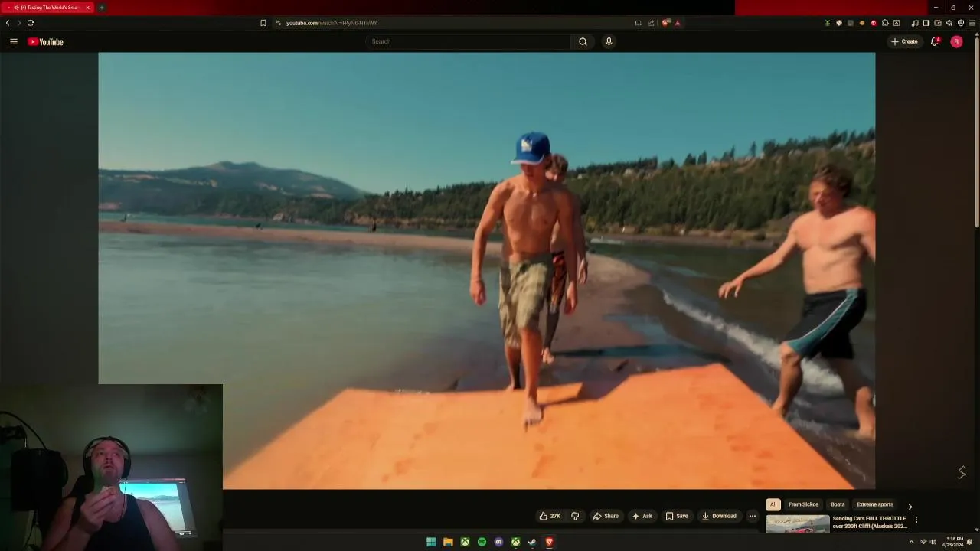Click the cast screen icon in address bar
980x551 pixels.
638,23
